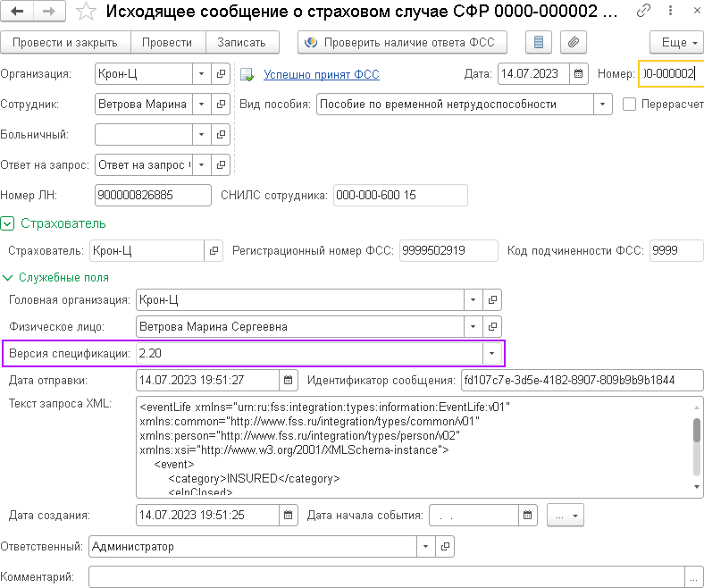Viewport: 704px width, 588px height.
Task: Add document to favorites with star icon
Action: 86,12
